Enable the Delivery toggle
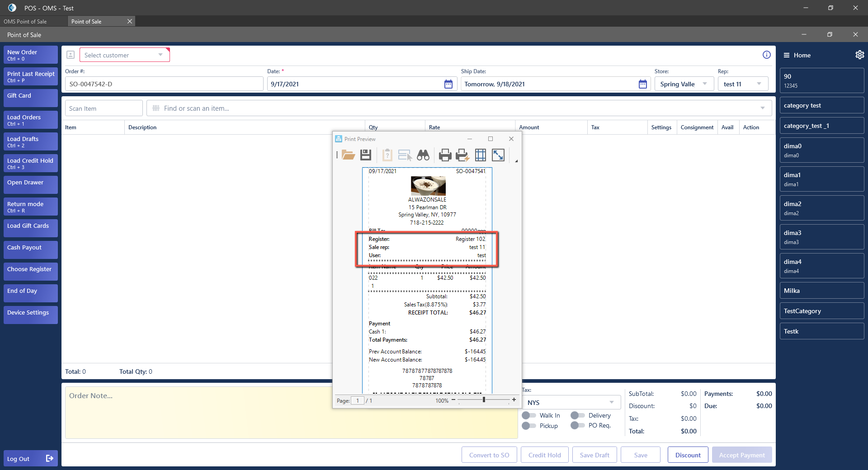 tap(577, 415)
